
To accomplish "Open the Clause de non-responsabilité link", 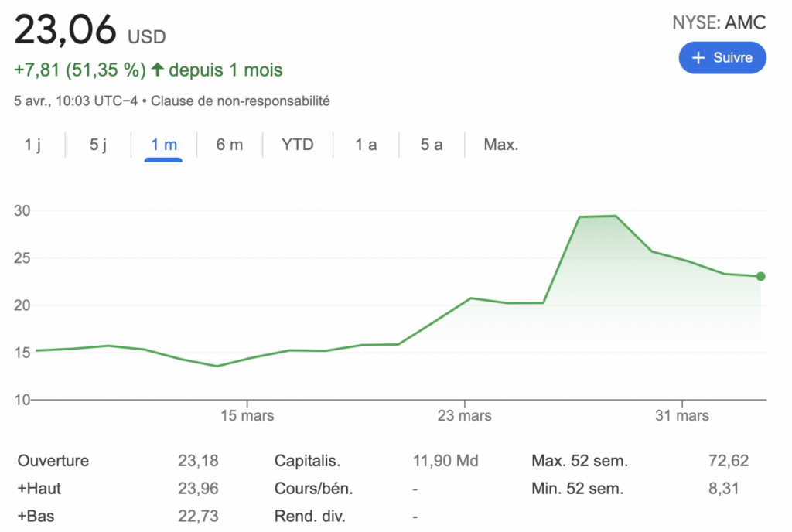I will tap(240, 101).
